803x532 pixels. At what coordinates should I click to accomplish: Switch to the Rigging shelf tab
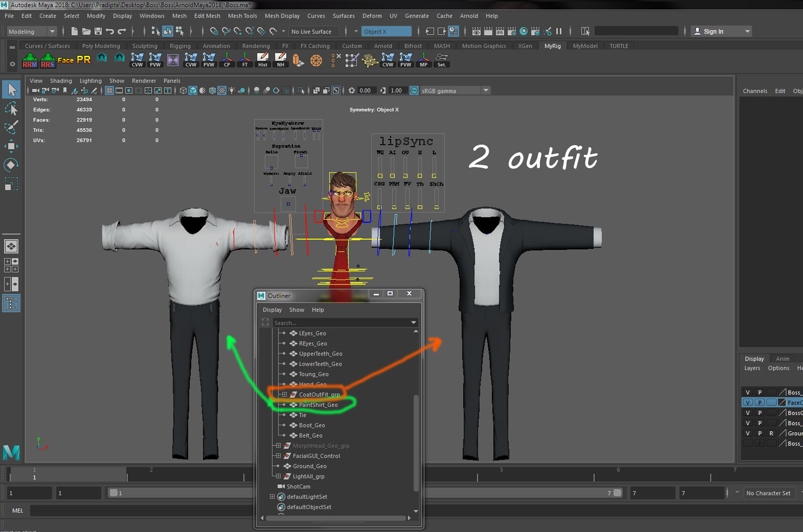[x=180, y=46]
